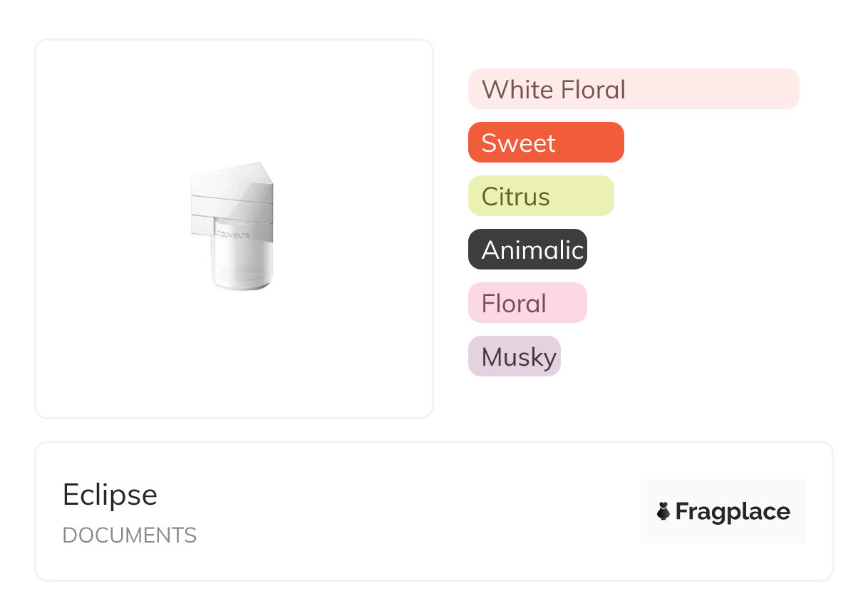Select the pink Floral accord tag
This screenshot has height=616, width=868.
click(527, 303)
